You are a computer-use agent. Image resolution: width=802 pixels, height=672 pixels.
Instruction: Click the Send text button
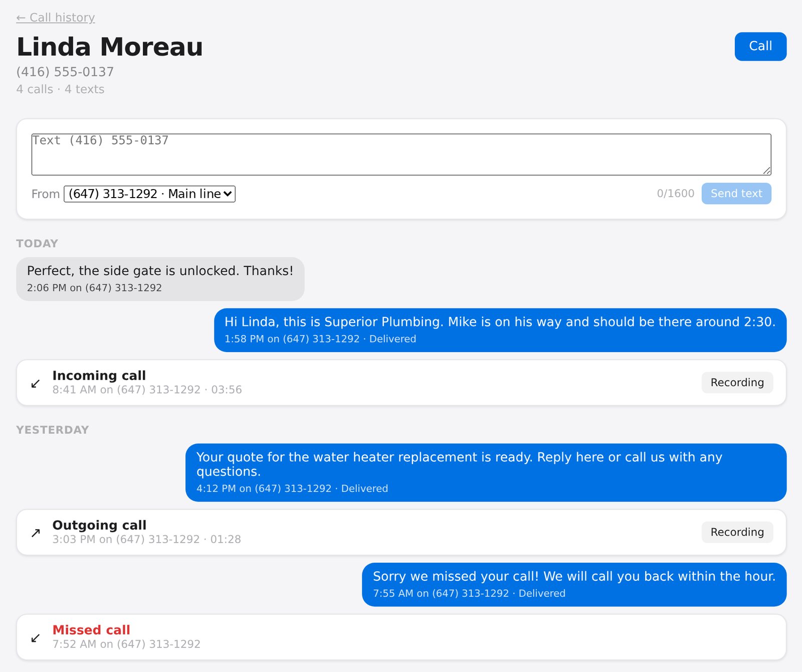736,194
